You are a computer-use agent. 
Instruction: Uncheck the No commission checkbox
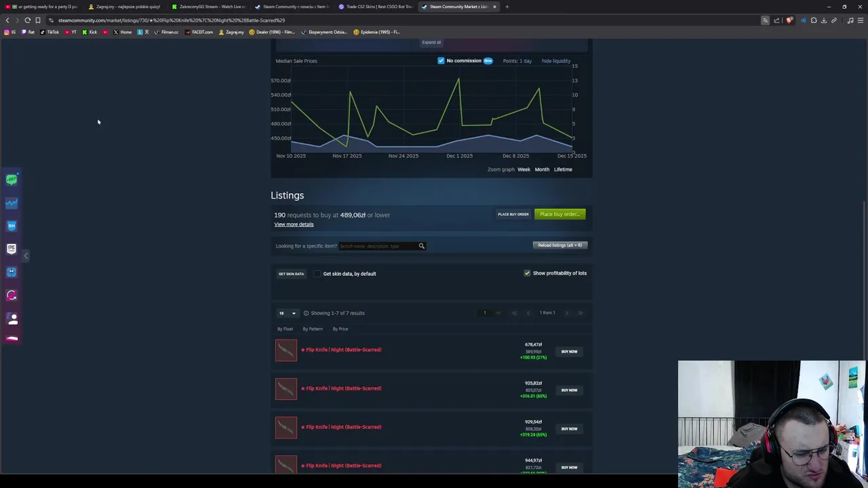(x=441, y=61)
